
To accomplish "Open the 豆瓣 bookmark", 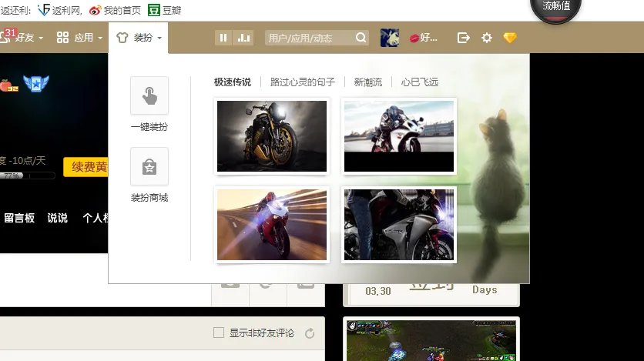I will (x=165, y=10).
